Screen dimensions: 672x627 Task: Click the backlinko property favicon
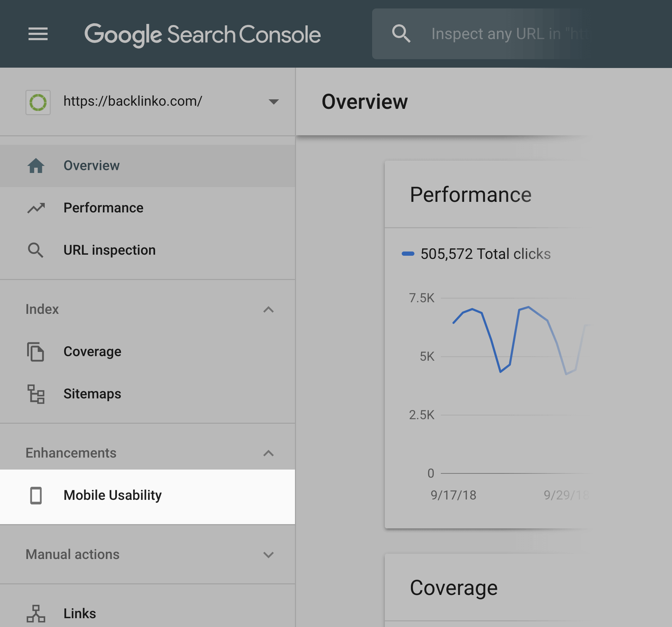38,102
